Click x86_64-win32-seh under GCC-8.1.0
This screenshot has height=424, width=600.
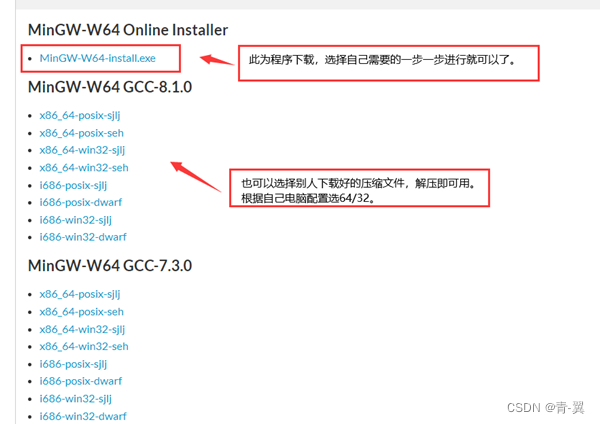(84, 168)
